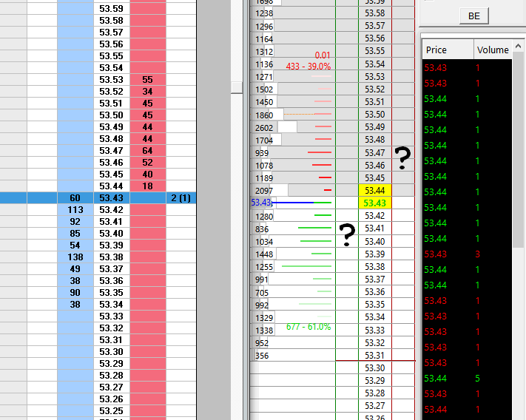Select the highlighted 53.43 row in the left ladder
This screenshot has height=420, width=526.
coord(98,197)
